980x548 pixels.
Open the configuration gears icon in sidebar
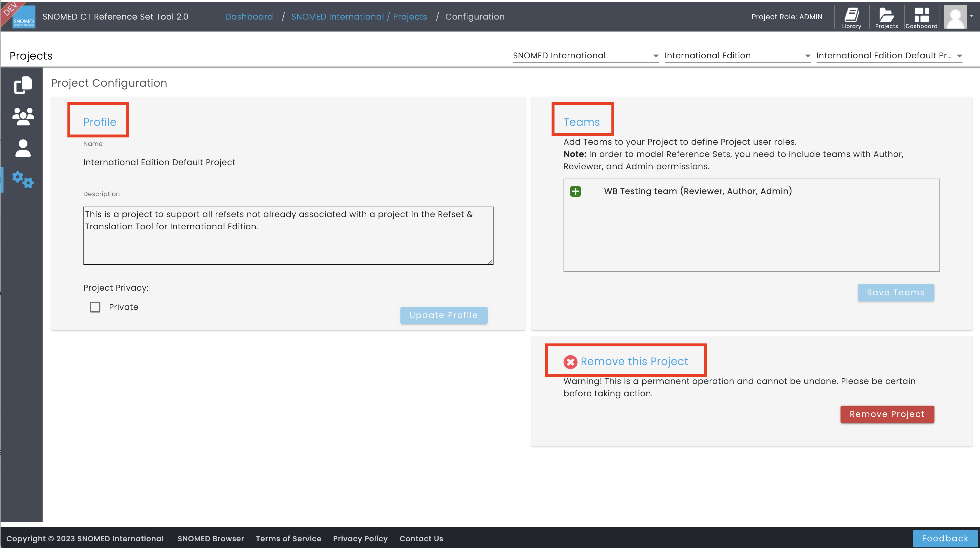23,179
